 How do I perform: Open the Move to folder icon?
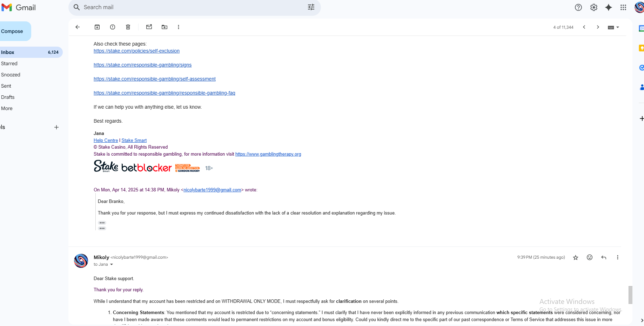[x=165, y=27]
